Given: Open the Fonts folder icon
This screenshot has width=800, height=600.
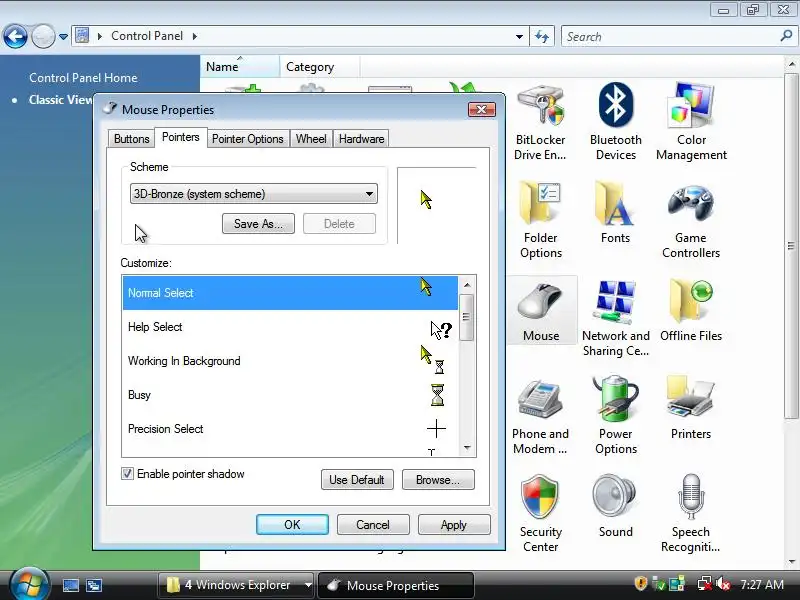Looking at the screenshot, I should click(x=615, y=212).
